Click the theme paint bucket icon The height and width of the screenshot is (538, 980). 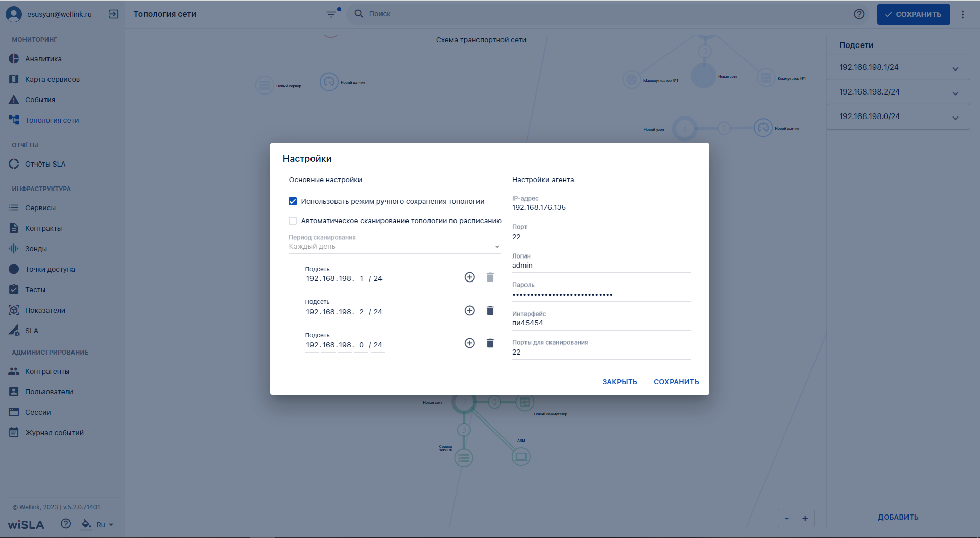point(86,524)
